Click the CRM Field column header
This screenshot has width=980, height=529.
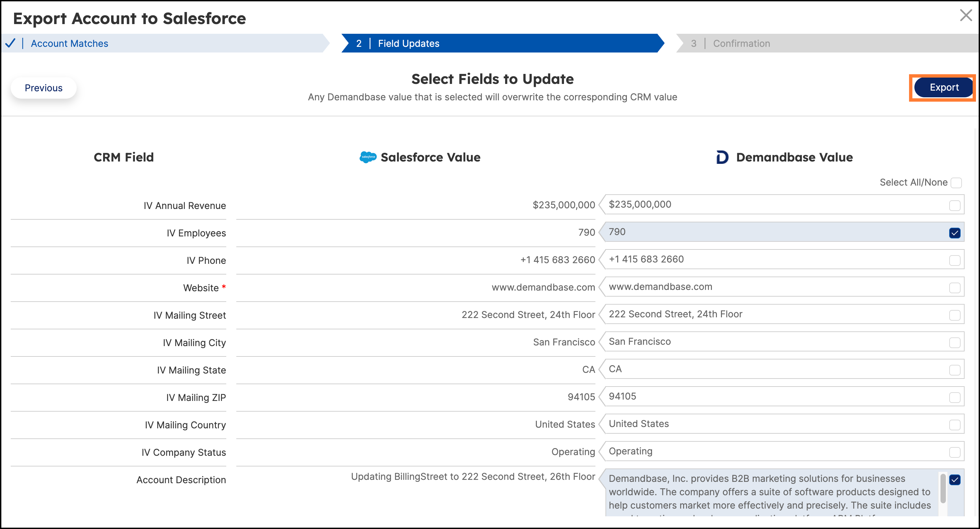(124, 157)
